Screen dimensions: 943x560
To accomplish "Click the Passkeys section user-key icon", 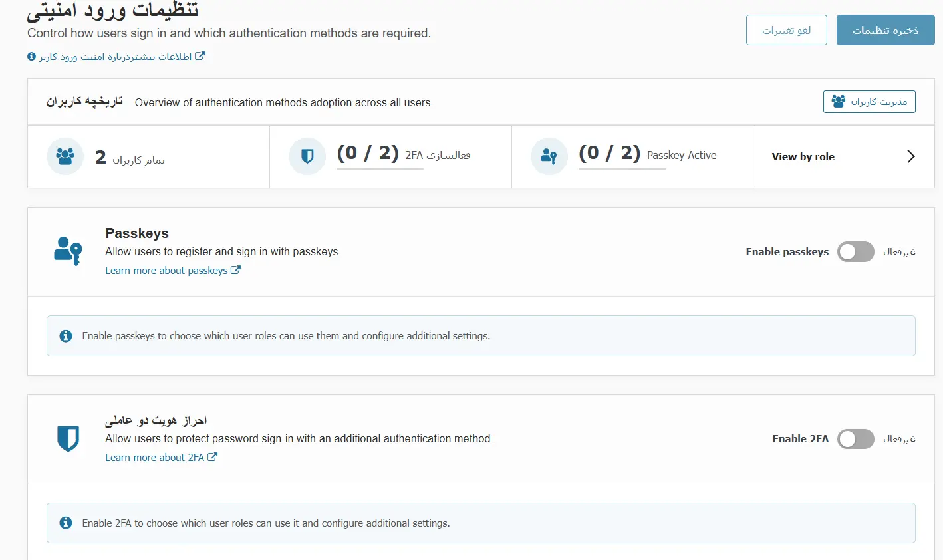I will [x=68, y=251].
